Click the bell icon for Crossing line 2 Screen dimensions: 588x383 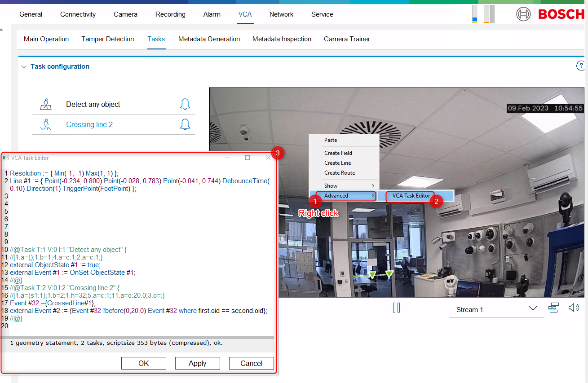tap(185, 125)
